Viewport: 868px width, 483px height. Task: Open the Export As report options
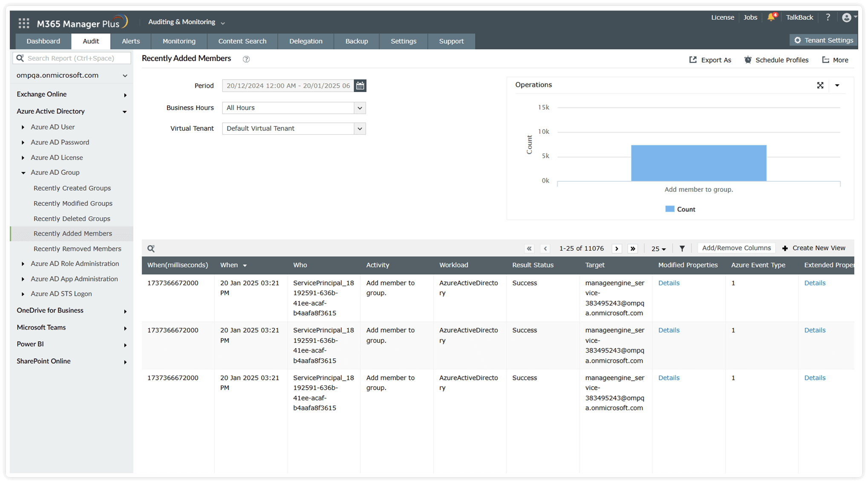point(710,60)
